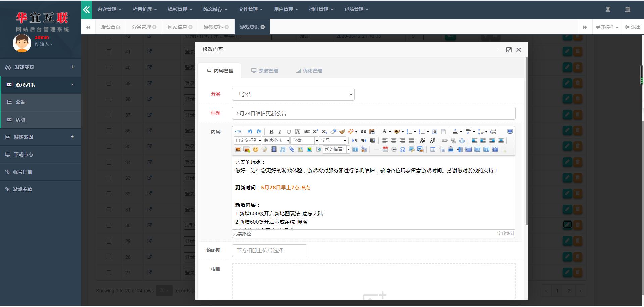This screenshot has width=644, height=307.
Task: Open the 自定义标题 dropdown
Action: (x=247, y=141)
